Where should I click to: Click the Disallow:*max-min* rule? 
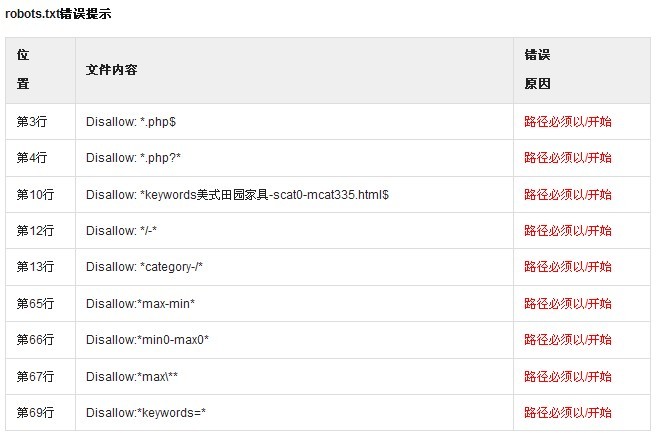140,304
